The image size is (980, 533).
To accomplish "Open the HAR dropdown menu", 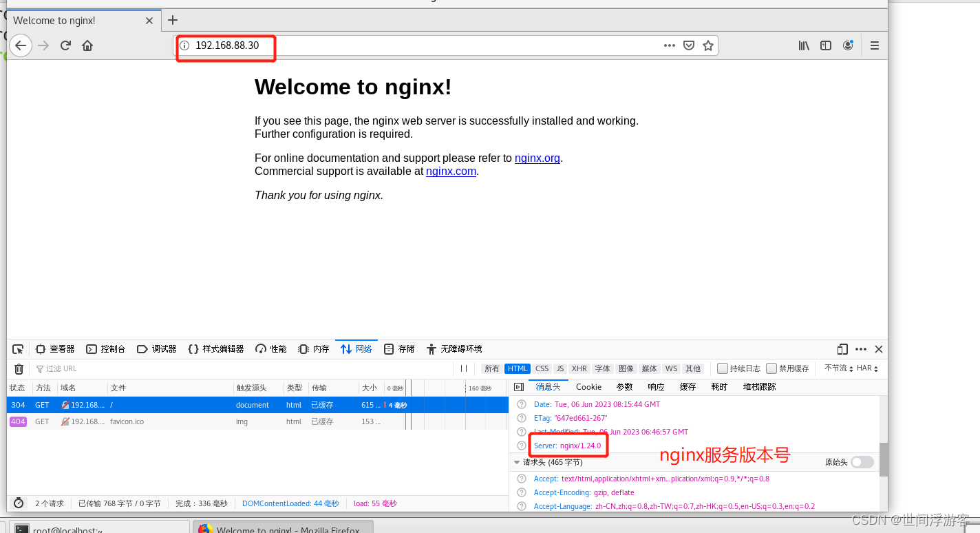I will click(x=867, y=368).
